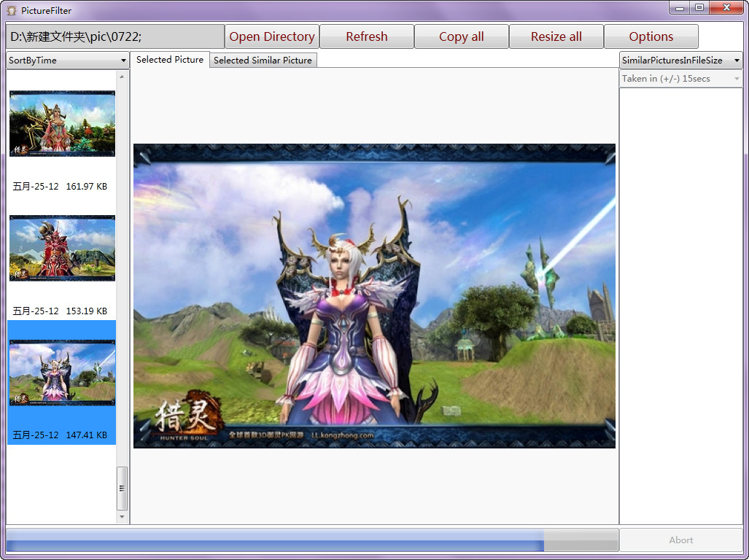Open the Taken in (+/-) 15secs dropdown
This screenshot has width=749, height=560.
tap(680, 78)
